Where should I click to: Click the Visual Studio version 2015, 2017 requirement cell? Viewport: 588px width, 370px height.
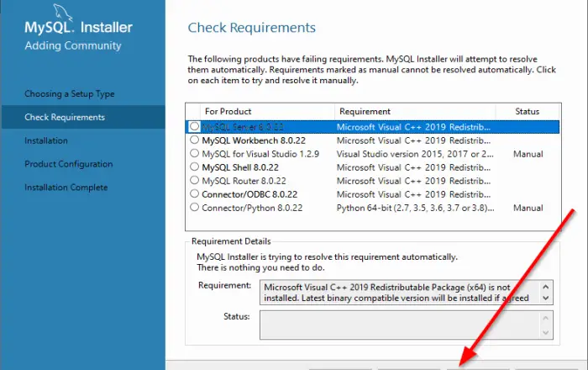(x=415, y=154)
